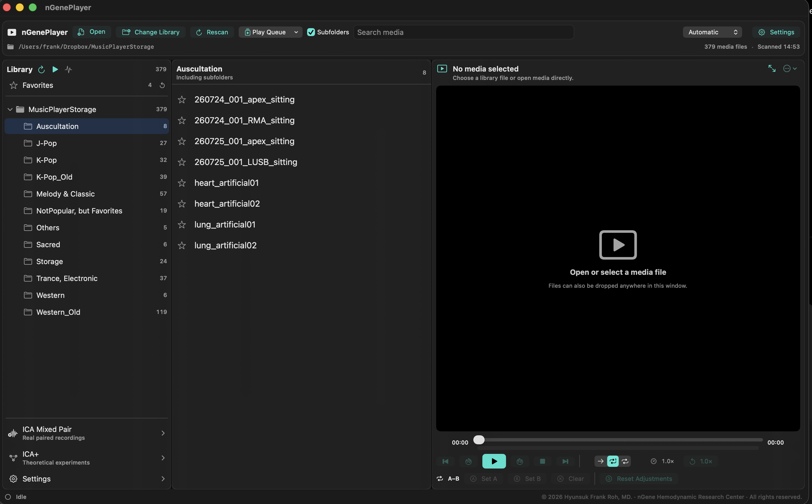
Task: Open the Others folder
Action: click(x=87, y=228)
